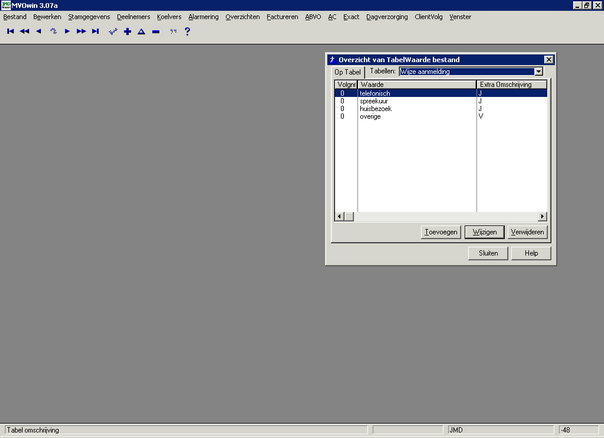Open the Tabellen dropdown arrow
The width and height of the screenshot is (604, 438).
click(x=539, y=71)
